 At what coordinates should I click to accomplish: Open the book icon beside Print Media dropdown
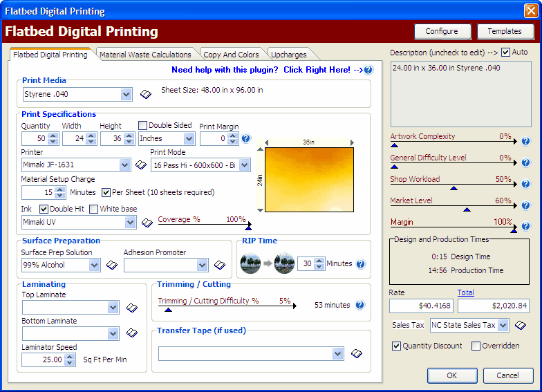[x=146, y=94]
